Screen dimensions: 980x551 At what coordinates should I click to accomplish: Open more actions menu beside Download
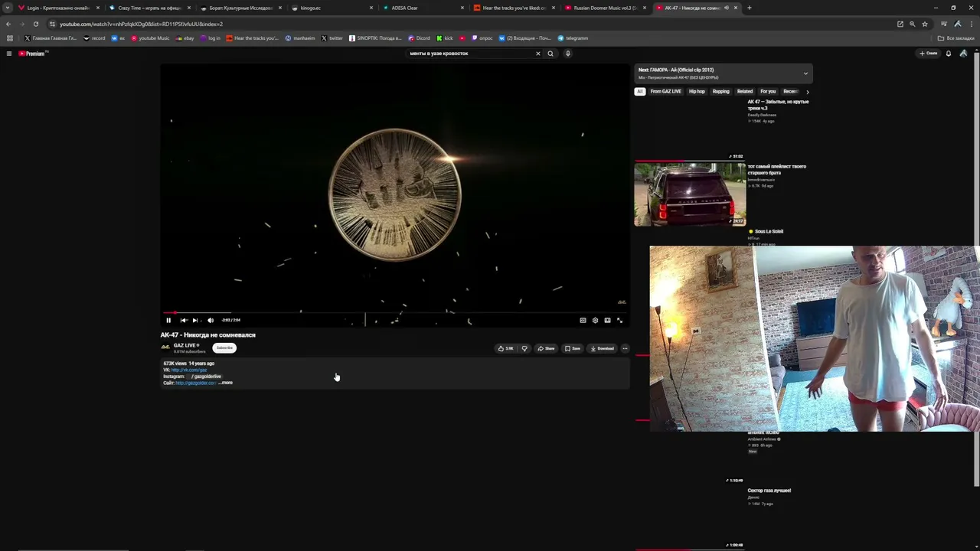click(x=625, y=348)
